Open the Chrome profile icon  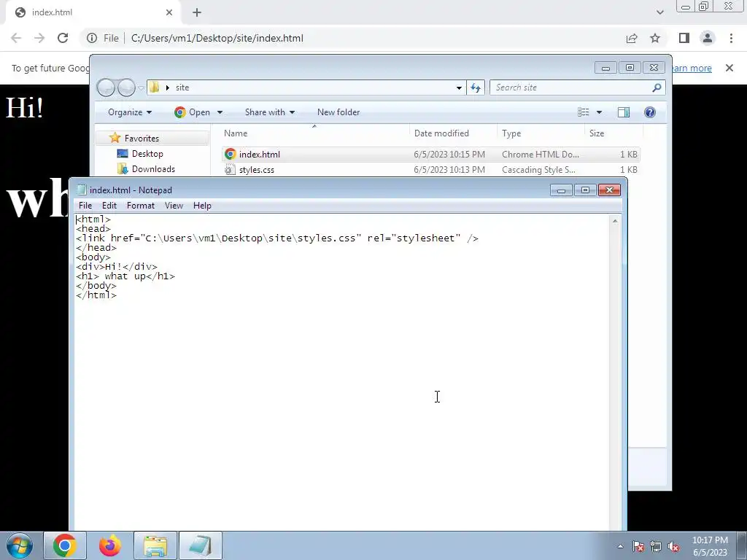pos(708,38)
